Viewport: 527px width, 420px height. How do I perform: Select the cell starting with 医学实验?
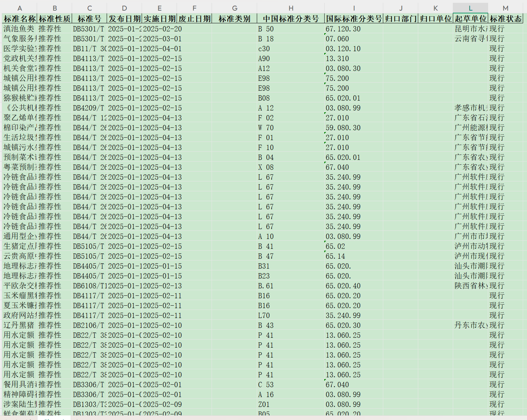click(19, 48)
